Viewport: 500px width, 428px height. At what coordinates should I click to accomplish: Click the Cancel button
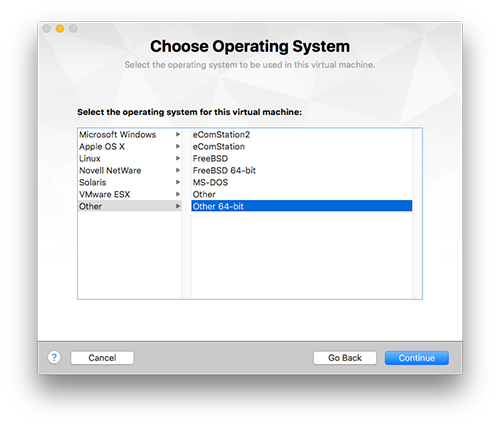click(x=102, y=358)
